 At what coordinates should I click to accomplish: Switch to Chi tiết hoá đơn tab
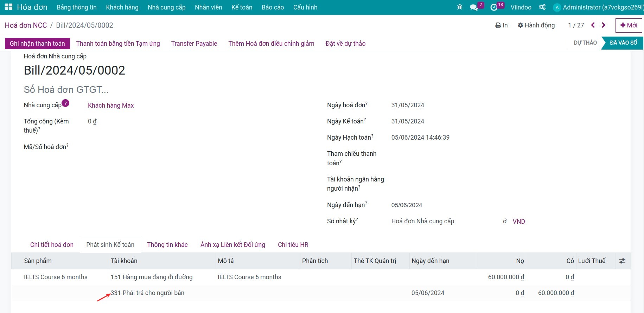coord(52,245)
